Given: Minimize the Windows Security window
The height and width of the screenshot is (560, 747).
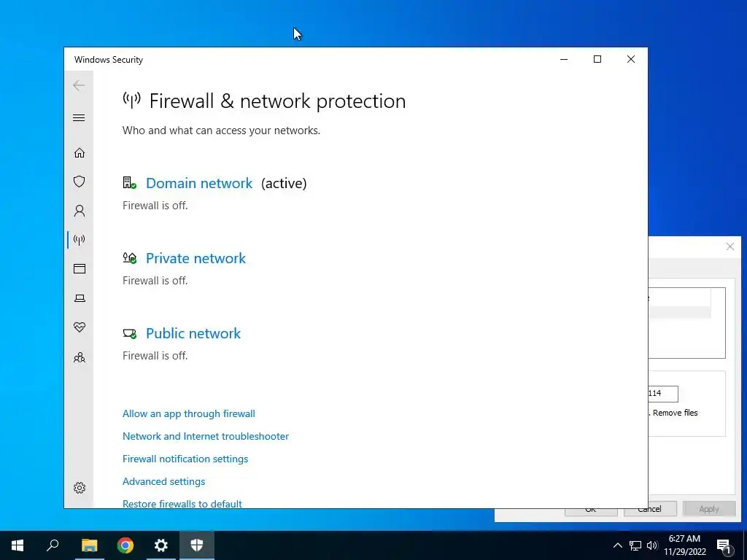Looking at the screenshot, I should coord(564,59).
